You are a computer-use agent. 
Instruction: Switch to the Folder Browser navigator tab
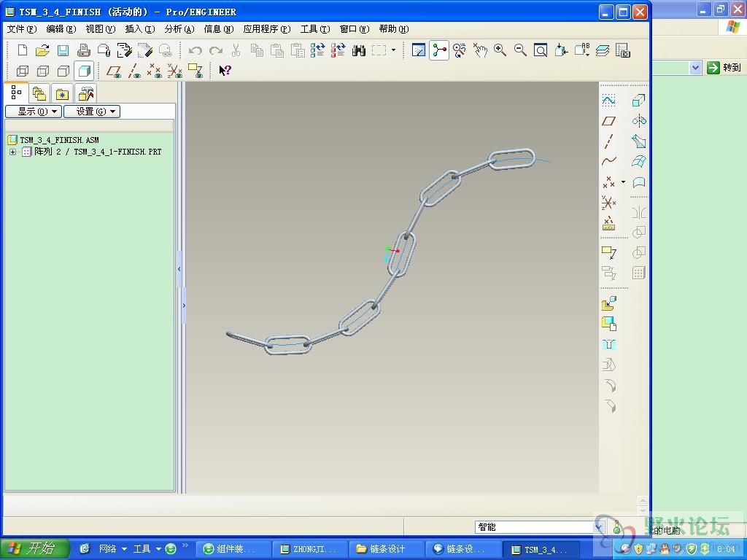tap(39, 93)
